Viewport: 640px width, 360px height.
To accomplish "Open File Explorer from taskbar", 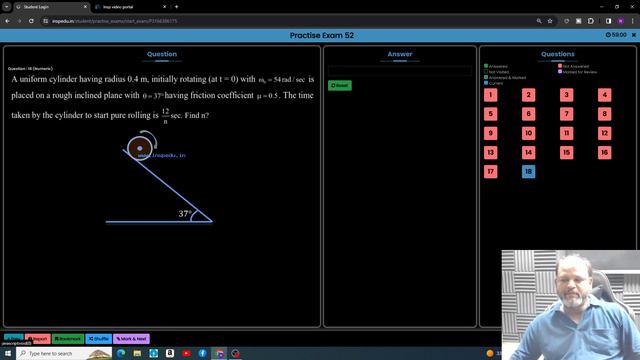I will pyautogui.click(x=138, y=353).
